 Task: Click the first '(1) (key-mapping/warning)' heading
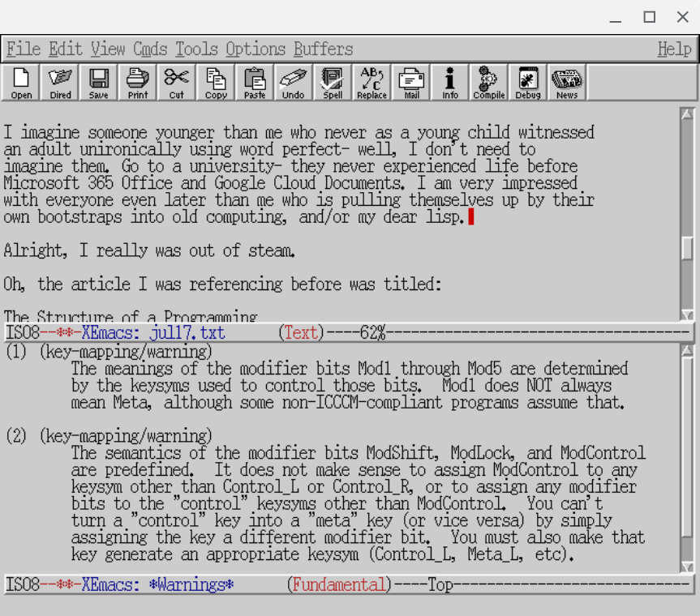click(x=109, y=352)
